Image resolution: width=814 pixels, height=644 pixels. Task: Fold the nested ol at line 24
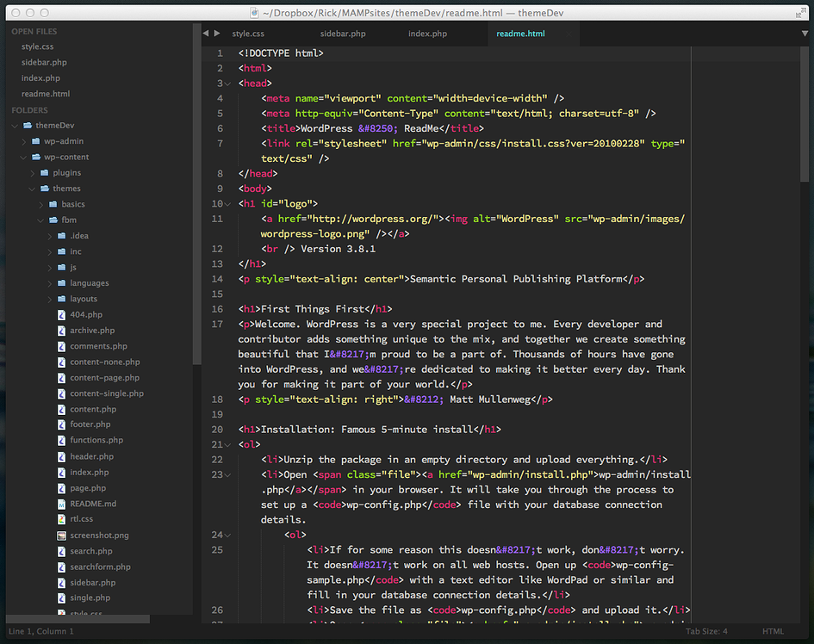[x=227, y=535]
